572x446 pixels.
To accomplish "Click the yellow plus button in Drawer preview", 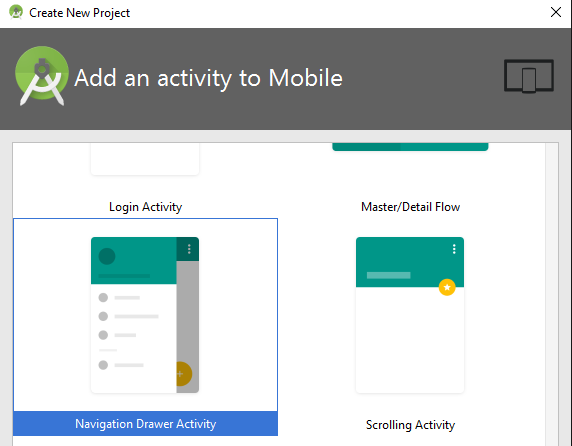I will coord(184,373).
